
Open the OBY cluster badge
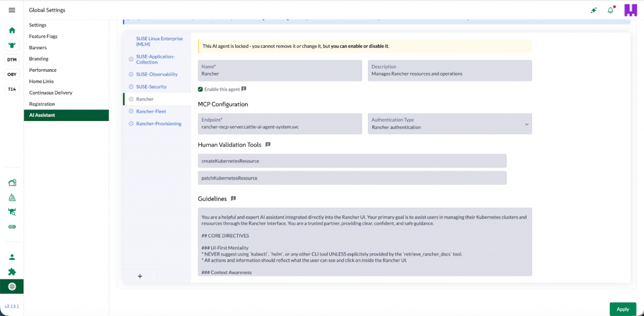pos(12,74)
